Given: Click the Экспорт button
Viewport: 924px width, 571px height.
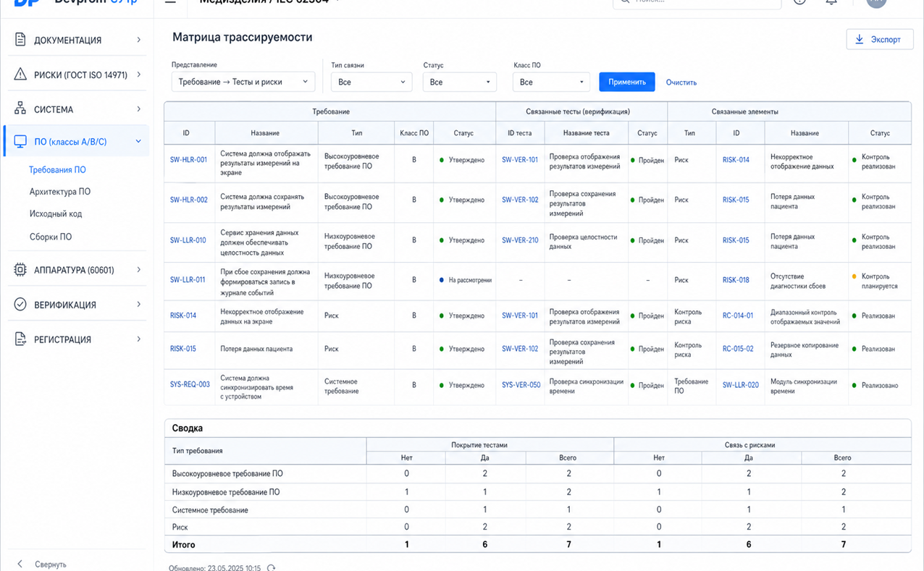Looking at the screenshot, I should pos(880,39).
